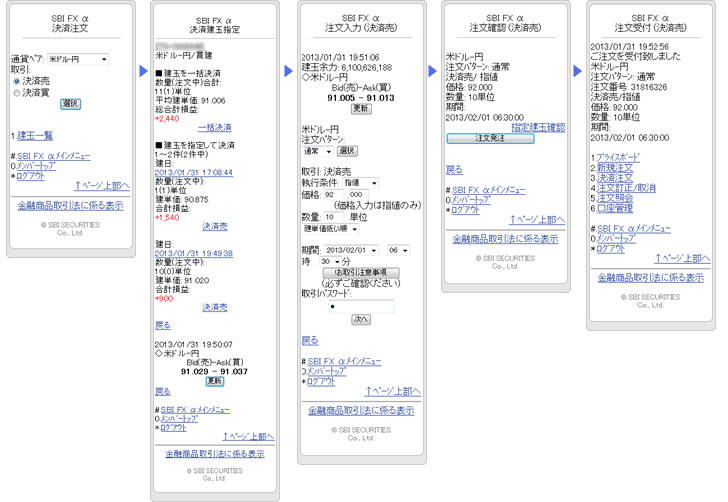Open the 注文訂正/取消 link
Screen dimensions: 728x502
pos(626,188)
